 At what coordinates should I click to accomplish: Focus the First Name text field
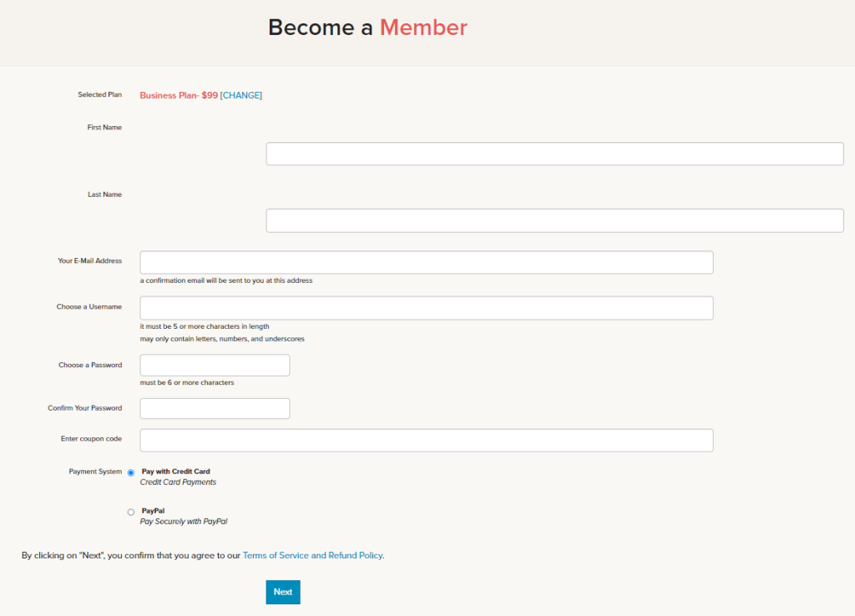554,154
